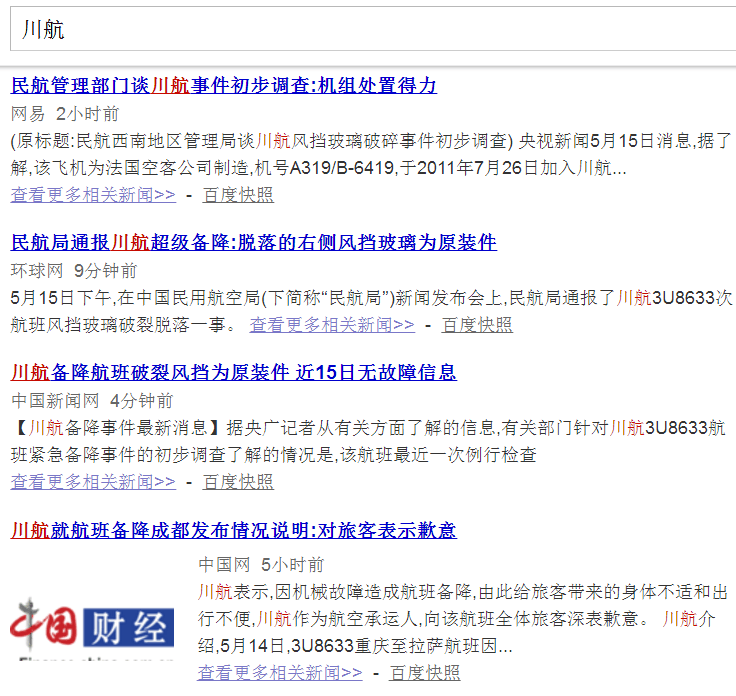Viewport: 736px width, 696px height.
Task: Click source text 中国新闻网 4分钟前
Action: (x=92, y=401)
